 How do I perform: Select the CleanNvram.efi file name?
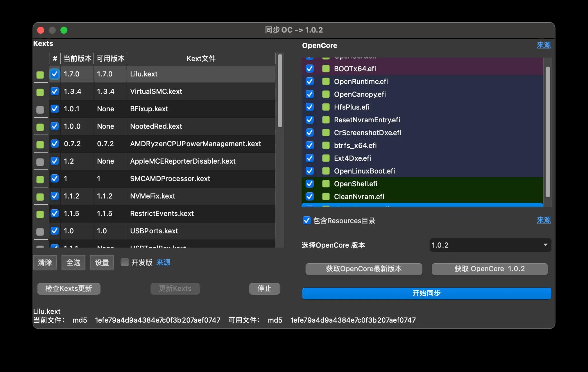tap(359, 196)
